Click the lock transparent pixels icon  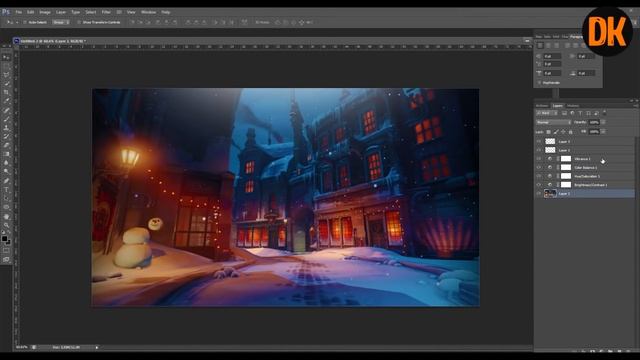click(x=548, y=132)
